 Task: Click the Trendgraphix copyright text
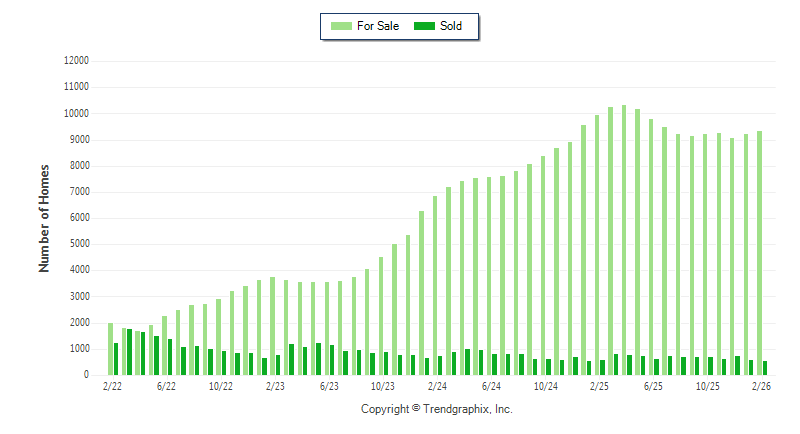pyautogui.click(x=436, y=409)
